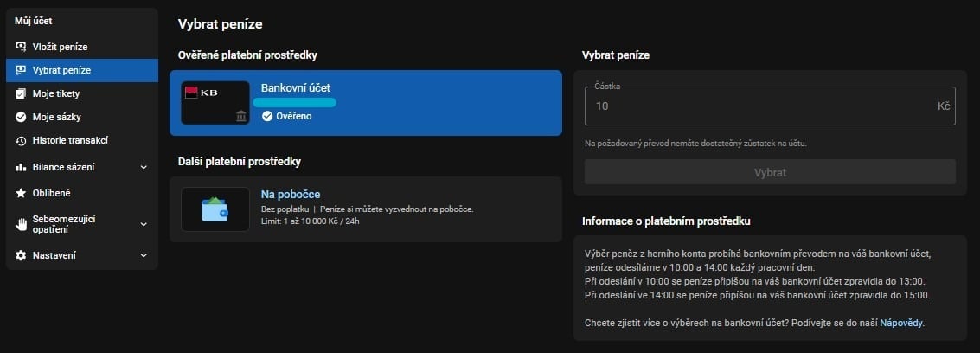Click the 'Ověřené platební prostředky' heading
Image resolution: width=980 pixels, height=353 pixels.
point(247,55)
